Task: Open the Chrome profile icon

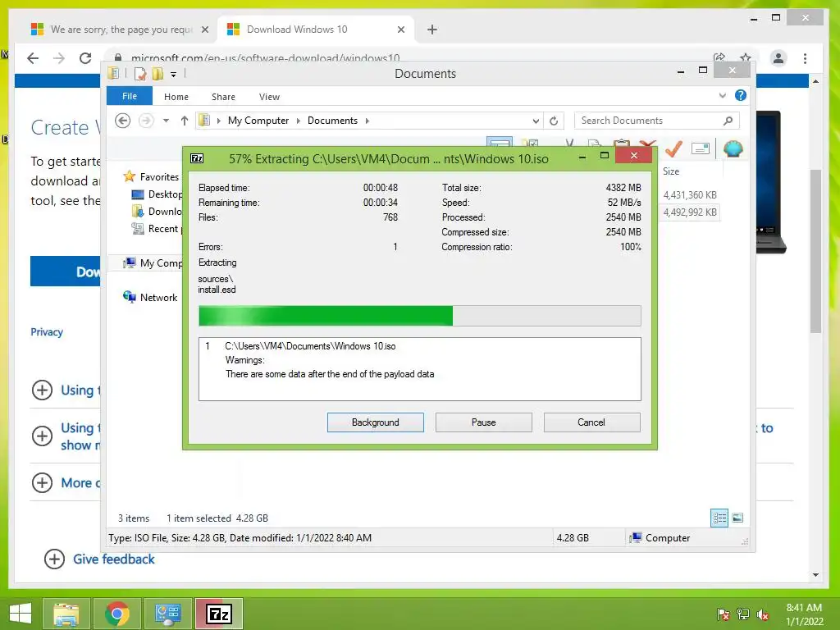Action: click(778, 58)
